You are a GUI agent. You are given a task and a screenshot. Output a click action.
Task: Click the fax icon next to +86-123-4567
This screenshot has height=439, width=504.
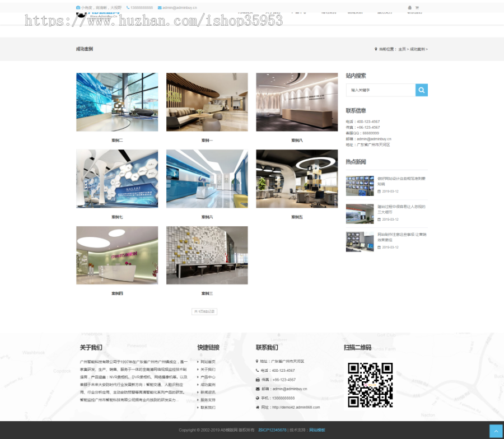[x=258, y=380]
